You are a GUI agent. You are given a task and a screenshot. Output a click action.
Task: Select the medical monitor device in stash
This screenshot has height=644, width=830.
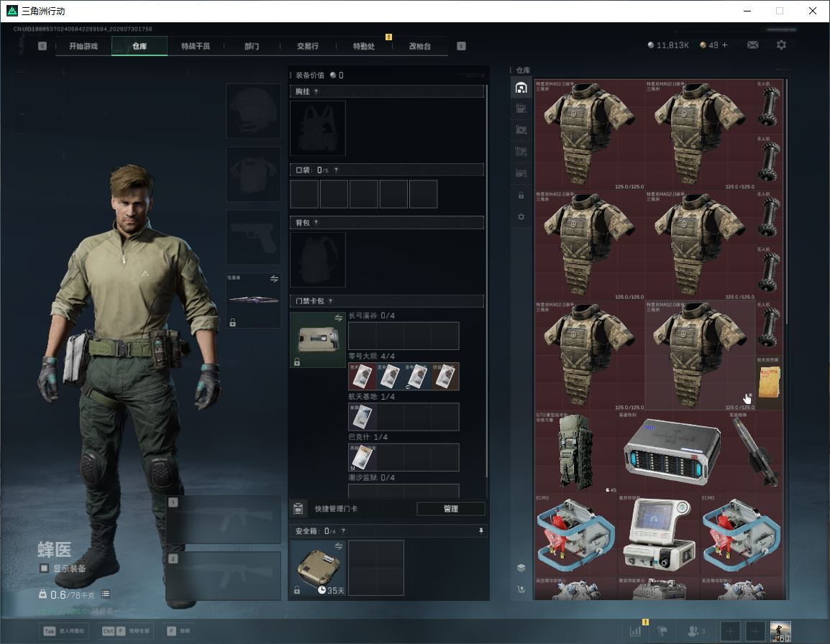(x=659, y=535)
